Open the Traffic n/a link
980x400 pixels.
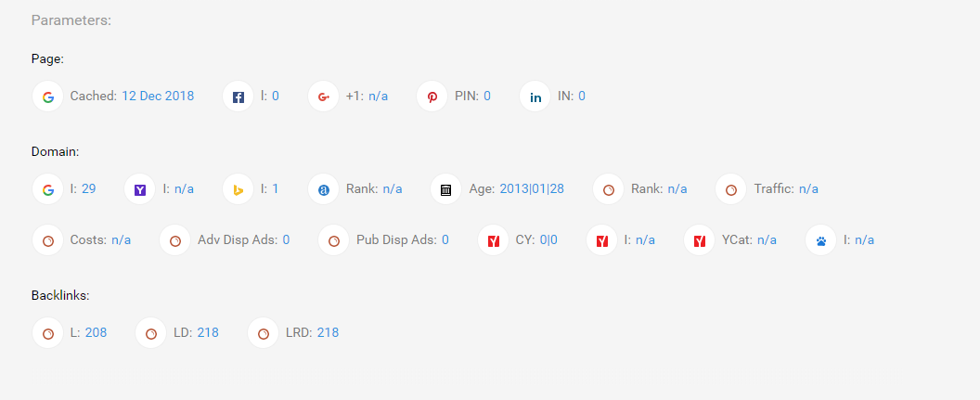point(808,188)
